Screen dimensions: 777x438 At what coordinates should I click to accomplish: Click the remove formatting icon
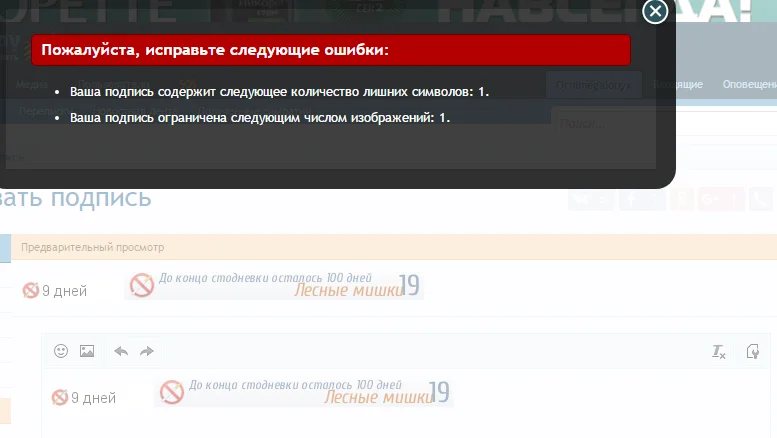719,351
